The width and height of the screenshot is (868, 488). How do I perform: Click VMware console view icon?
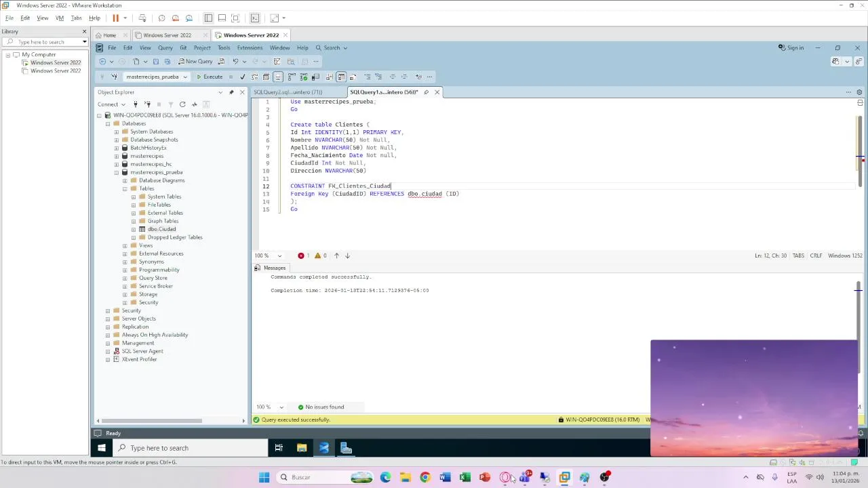(255, 18)
